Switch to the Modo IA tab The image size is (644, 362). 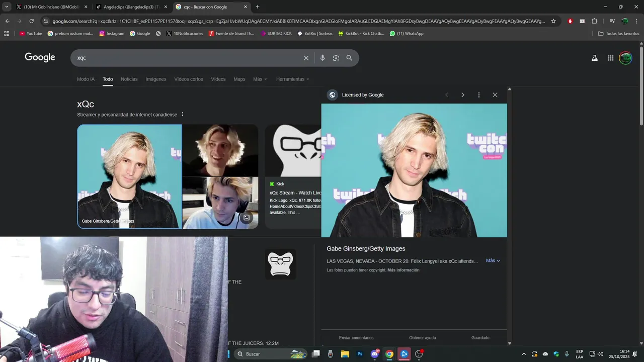[86, 79]
